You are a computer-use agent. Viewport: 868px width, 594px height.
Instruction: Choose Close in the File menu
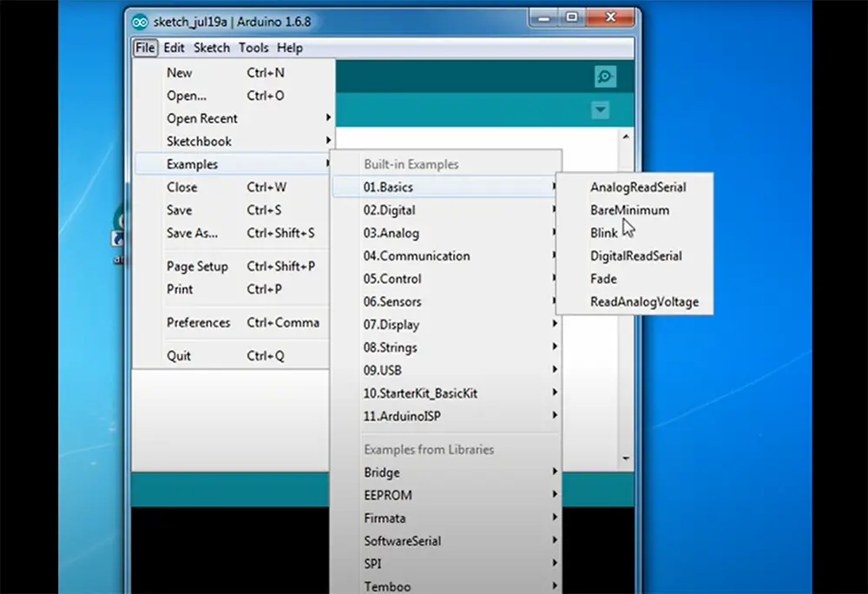pos(233,187)
